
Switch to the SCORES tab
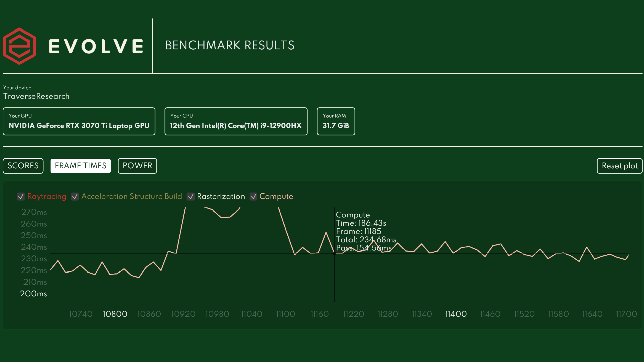click(x=23, y=166)
